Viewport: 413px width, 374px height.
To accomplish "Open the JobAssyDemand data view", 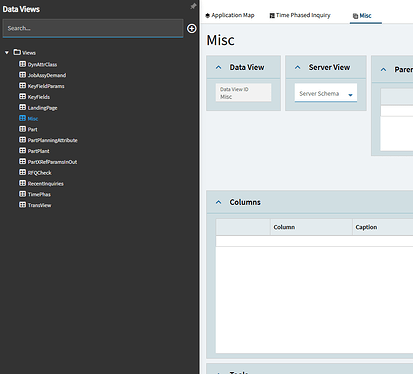I will pos(47,75).
